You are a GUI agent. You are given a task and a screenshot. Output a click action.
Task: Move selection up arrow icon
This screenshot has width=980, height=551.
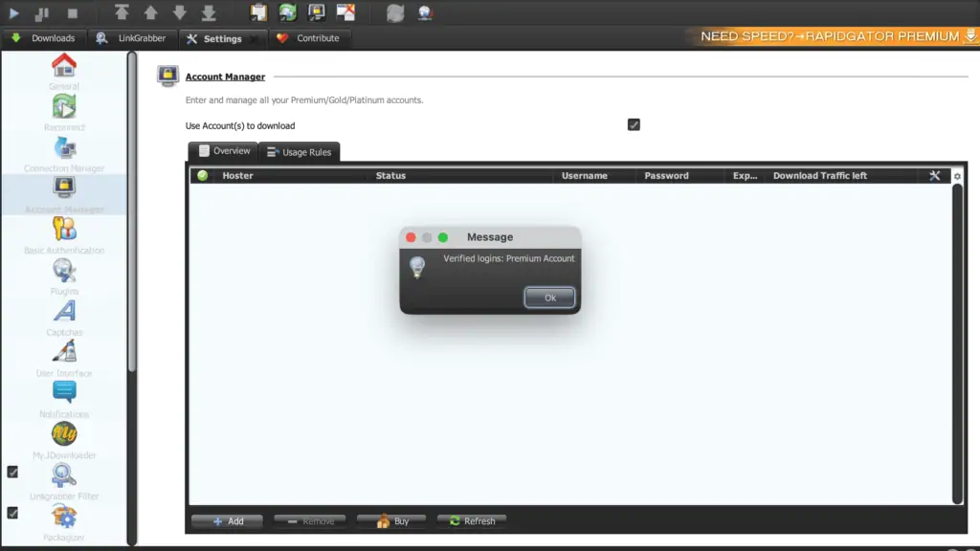pyautogui.click(x=150, y=11)
